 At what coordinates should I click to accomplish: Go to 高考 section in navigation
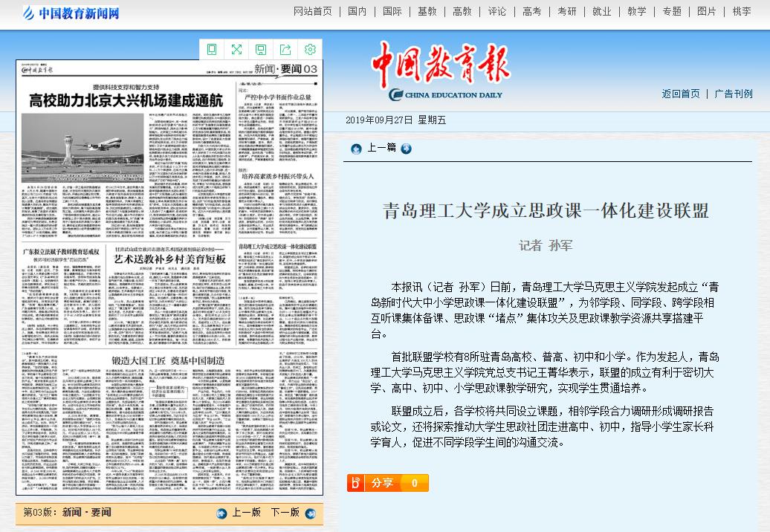[x=532, y=11]
